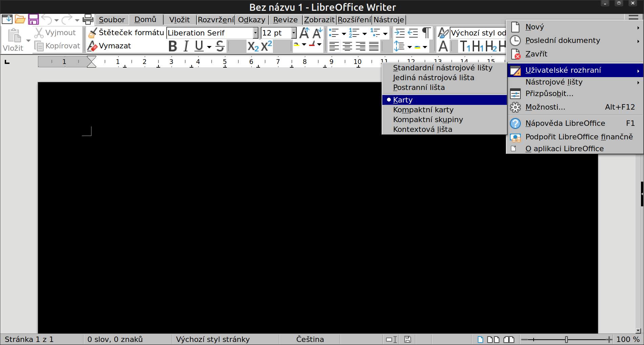
Task: Click the Title T1 style icon
Action: 465,46
